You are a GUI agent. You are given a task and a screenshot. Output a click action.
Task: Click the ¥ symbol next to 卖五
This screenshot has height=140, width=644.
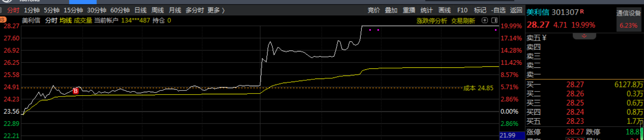coord(544,38)
